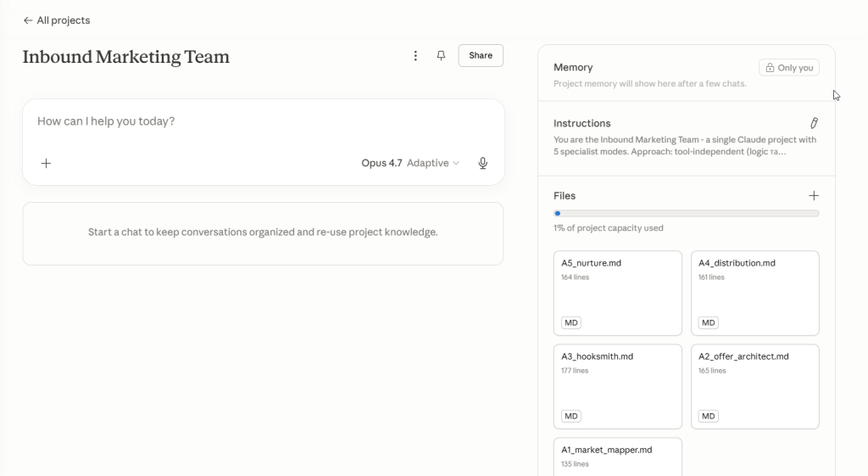Click the back arrow to All projects

(28, 20)
